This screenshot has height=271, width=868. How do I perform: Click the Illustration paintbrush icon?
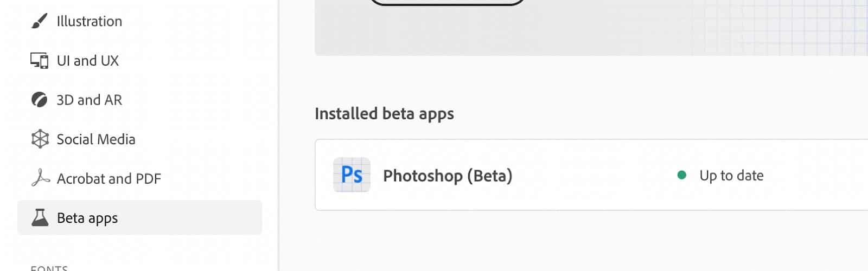[x=40, y=21]
